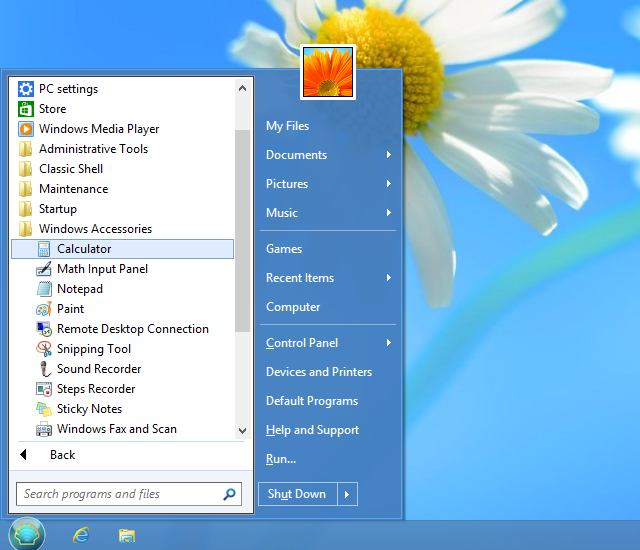Choose Help and Support menu item
Image resolution: width=640 pixels, height=550 pixels.
pos(312,430)
